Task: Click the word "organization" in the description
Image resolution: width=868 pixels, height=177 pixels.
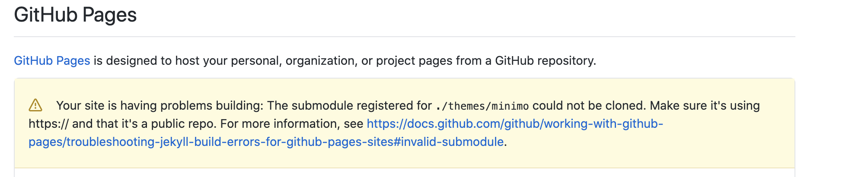Action: [320, 61]
